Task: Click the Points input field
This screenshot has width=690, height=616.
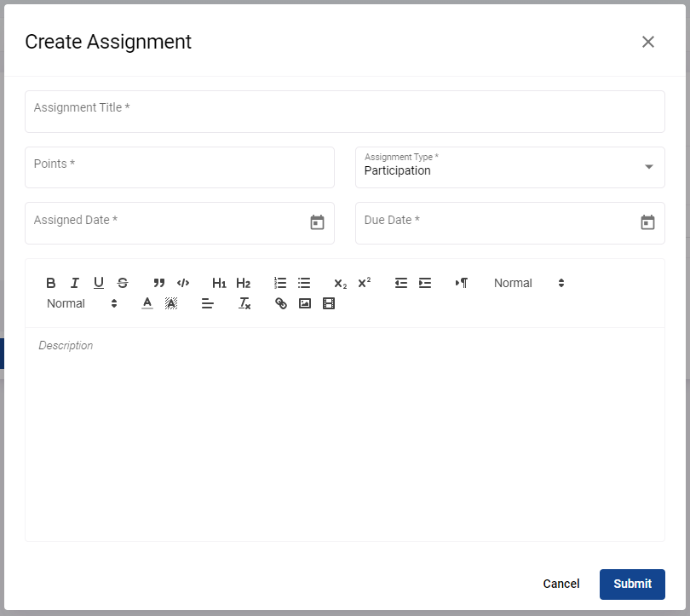Action: point(180,167)
